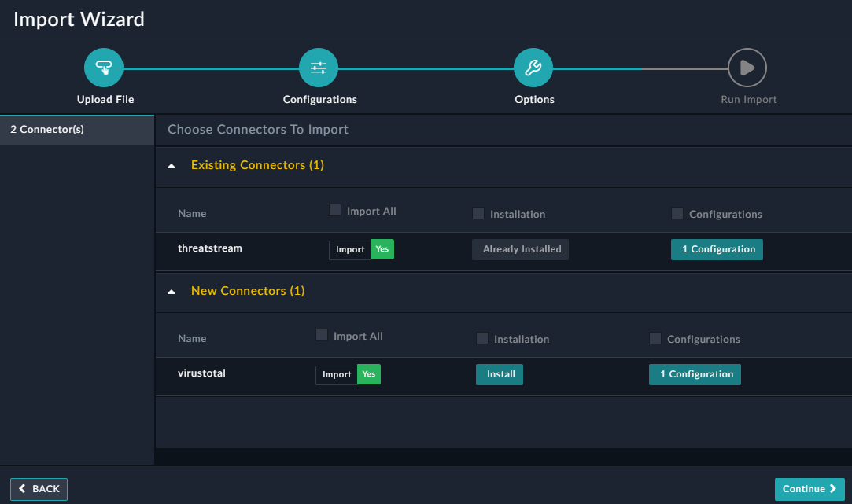Screen dimensions: 852x504
Task: Click the Name column header in Existing Connectors
Action: pyautogui.click(x=193, y=213)
